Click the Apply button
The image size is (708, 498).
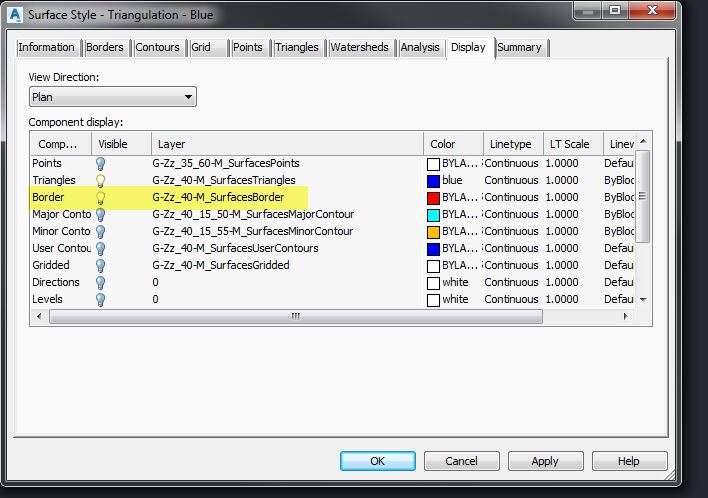coord(545,461)
